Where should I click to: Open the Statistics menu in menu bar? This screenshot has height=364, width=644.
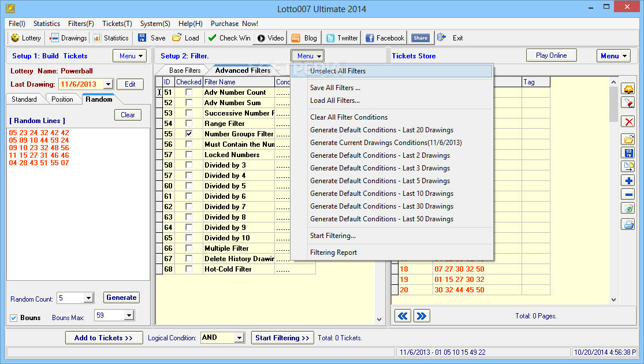pos(46,24)
